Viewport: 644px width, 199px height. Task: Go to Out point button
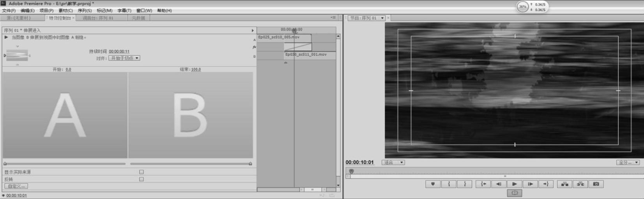(x=546, y=184)
